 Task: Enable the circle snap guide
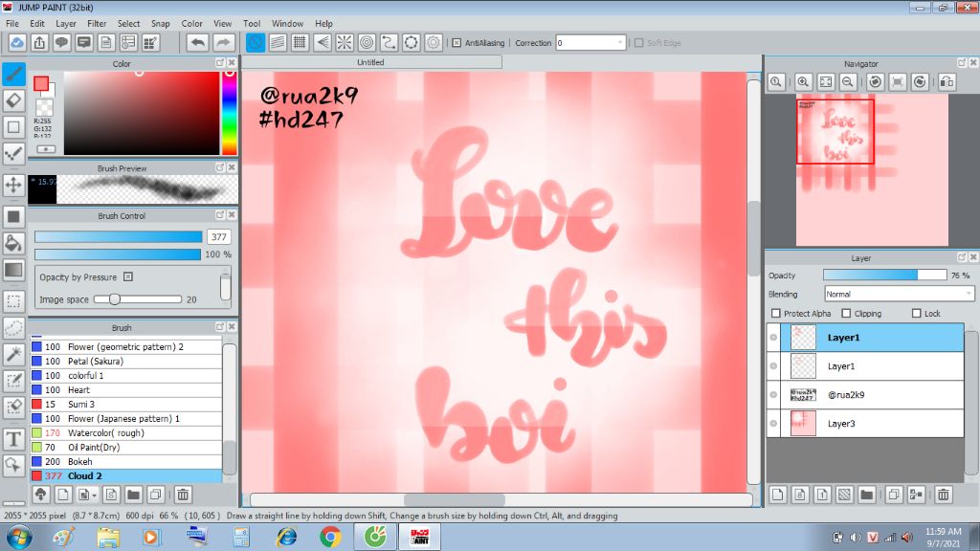click(x=367, y=42)
